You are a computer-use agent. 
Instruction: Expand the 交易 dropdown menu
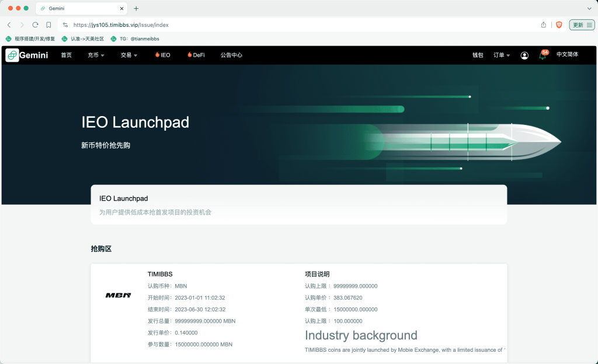(x=129, y=55)
